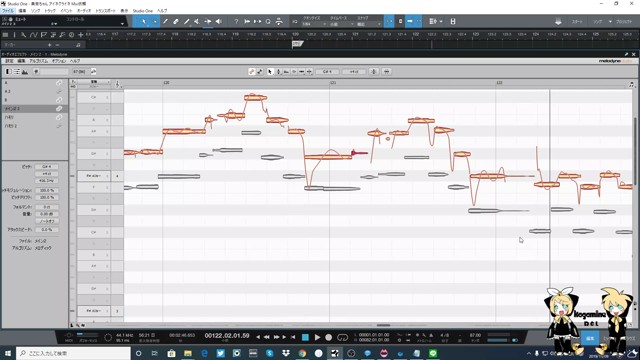Open the ファイル menu

click(x=8, y=11)
